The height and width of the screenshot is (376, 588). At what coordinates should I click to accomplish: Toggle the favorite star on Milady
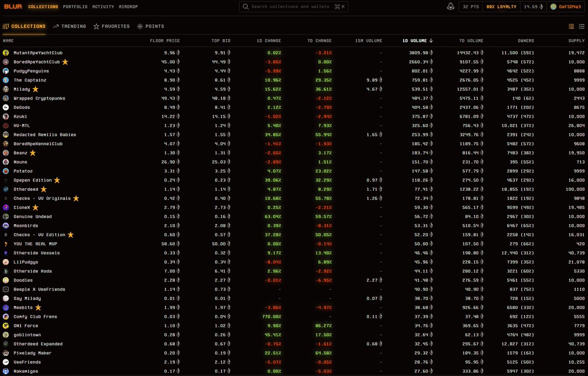click(x=35, y=89)
